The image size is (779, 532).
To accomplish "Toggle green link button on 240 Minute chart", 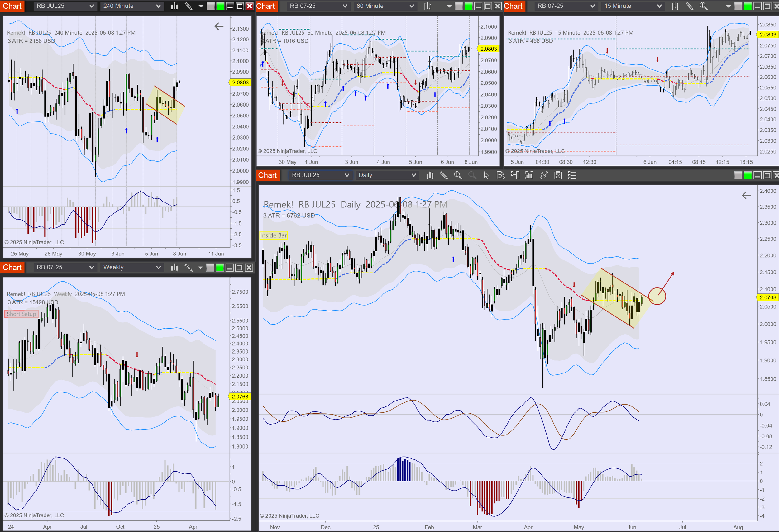I will (220, 6).
